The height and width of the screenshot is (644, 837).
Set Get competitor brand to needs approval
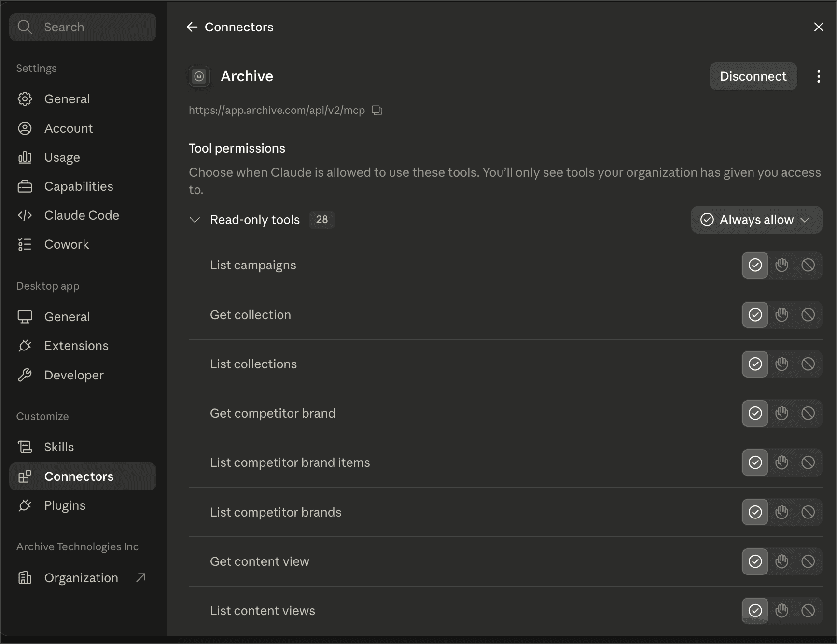(x=781, y=413)
